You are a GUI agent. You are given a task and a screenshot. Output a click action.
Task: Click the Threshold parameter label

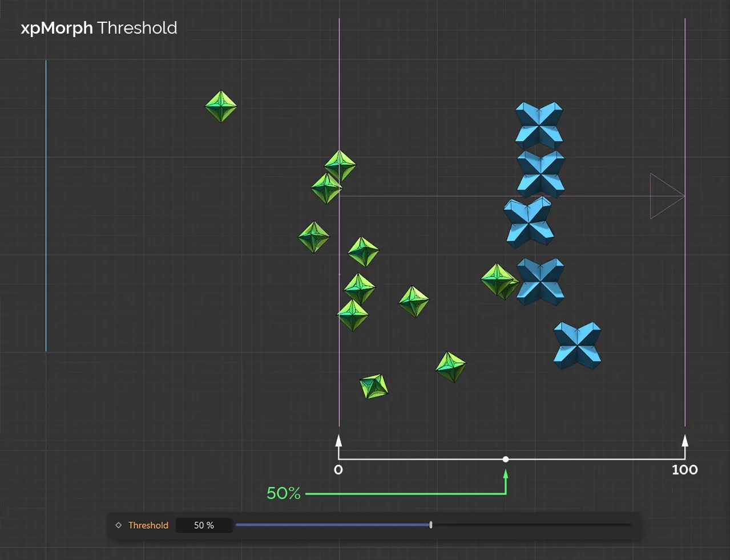(x=148, y=525)
